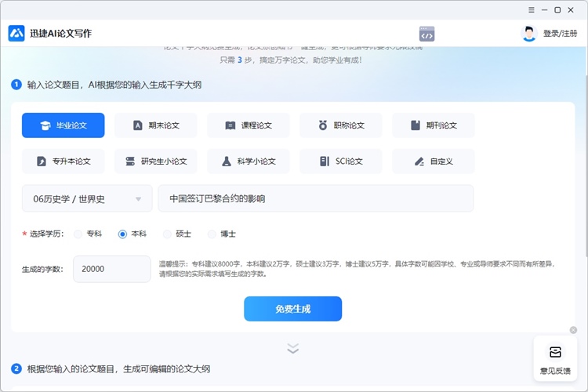Select the 期刊论文 paper type
The width and height of the screenshot is (588, 392).
(x=434, y=125)
